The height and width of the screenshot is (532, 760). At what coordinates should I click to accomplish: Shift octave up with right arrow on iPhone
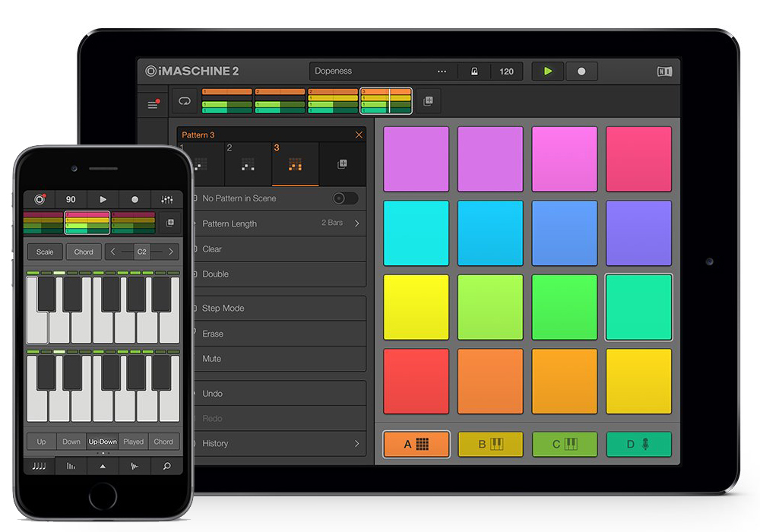click(x=170, y=252)
